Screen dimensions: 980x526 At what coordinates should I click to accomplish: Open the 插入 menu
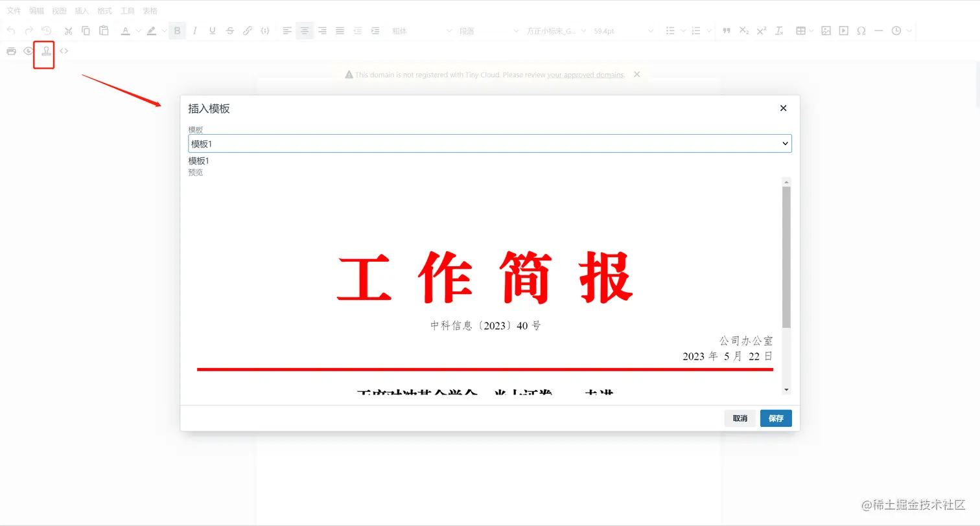coord(82,10)
